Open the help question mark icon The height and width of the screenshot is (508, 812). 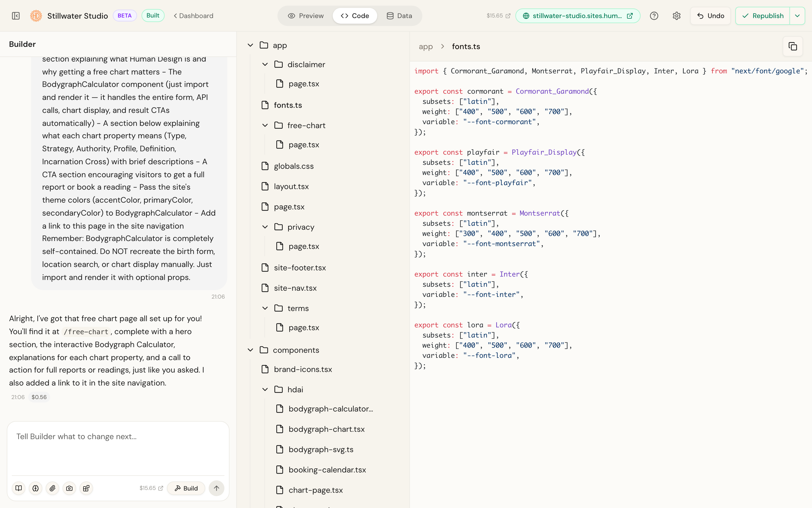tap(654, 16)
